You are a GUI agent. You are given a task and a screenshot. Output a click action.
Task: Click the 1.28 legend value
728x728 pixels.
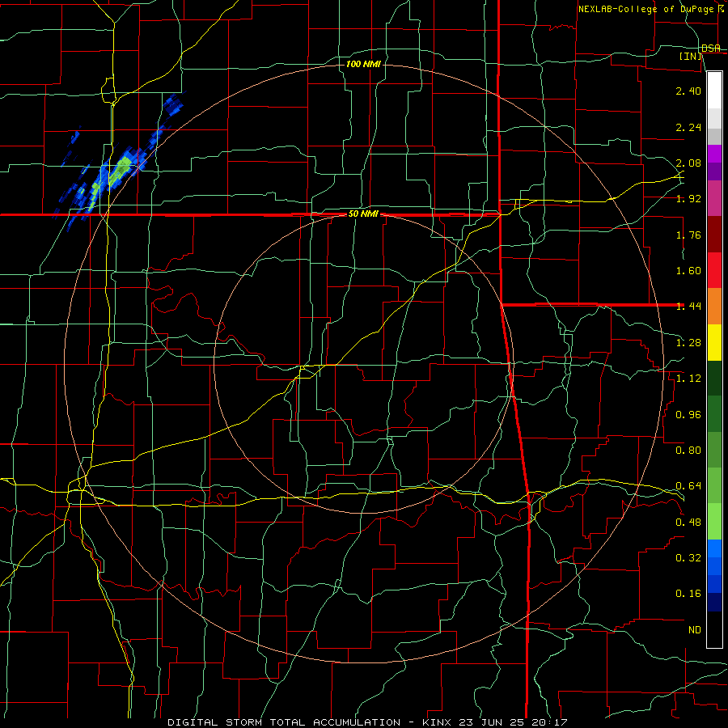coord(688,343)
